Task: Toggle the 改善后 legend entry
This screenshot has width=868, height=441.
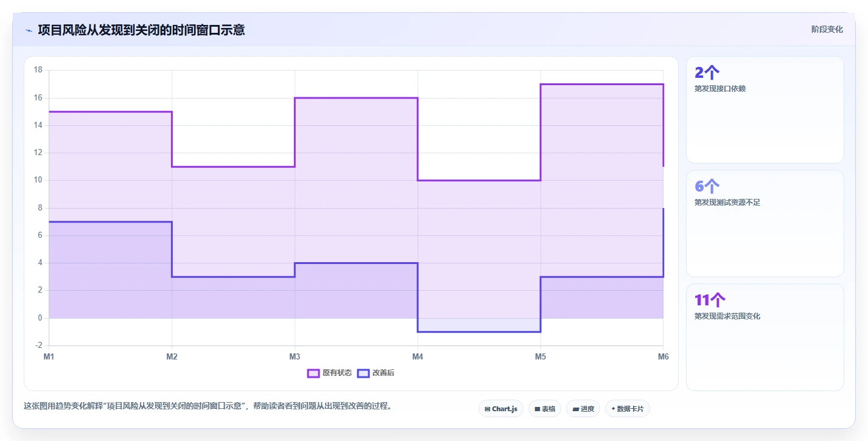Action: (376, 373)
